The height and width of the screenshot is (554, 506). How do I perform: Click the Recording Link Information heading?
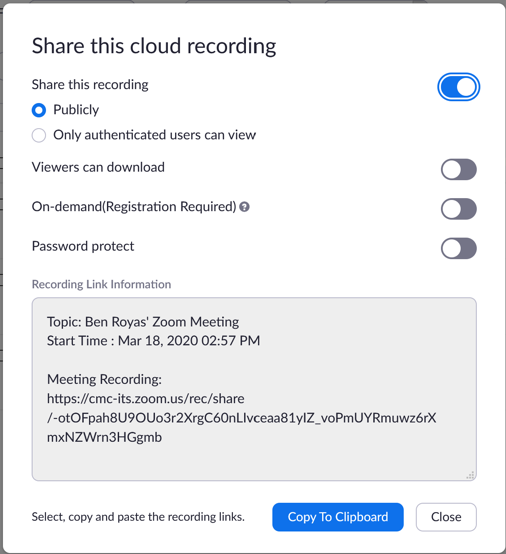(x=101, y=284)
